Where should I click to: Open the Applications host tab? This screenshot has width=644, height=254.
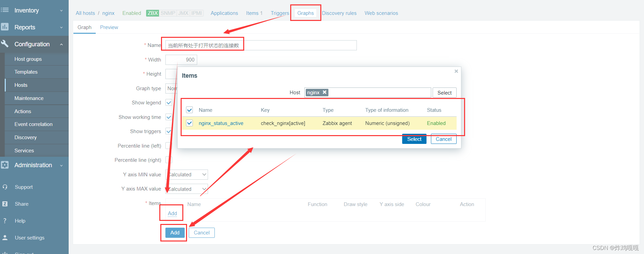[x=224, y=13]
